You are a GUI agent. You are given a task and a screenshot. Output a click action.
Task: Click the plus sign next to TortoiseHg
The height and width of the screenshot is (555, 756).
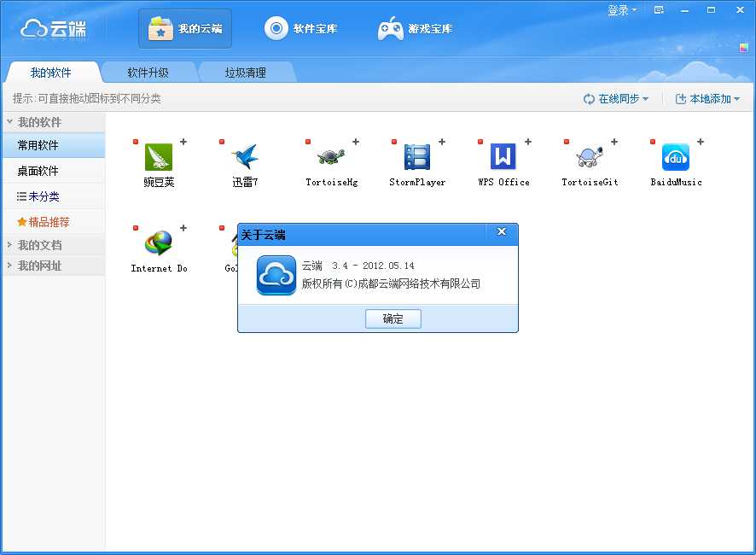click(356, 142)
